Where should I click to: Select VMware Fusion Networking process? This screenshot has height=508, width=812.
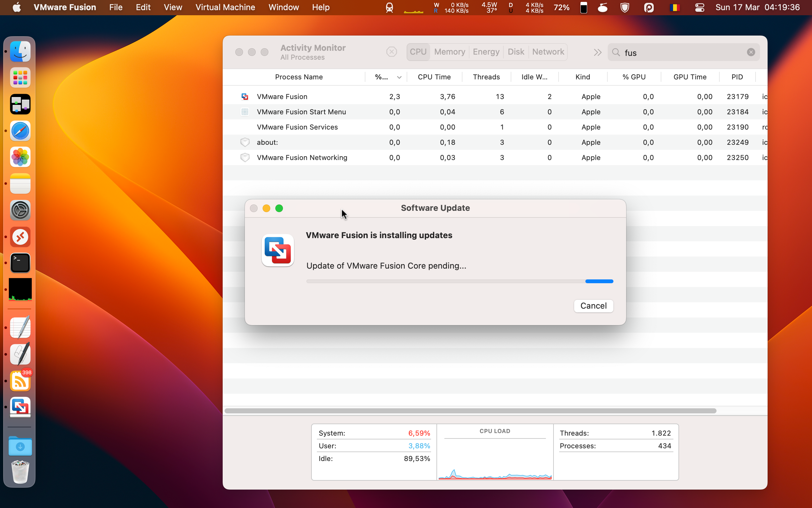pos(495,157)
